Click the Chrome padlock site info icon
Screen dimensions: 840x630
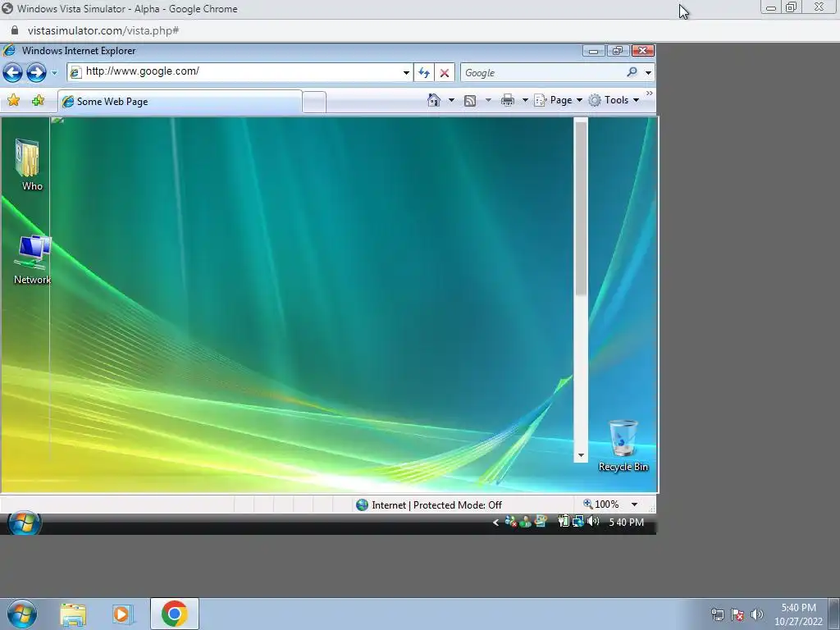pyautogui.click(x=15, y=30)
